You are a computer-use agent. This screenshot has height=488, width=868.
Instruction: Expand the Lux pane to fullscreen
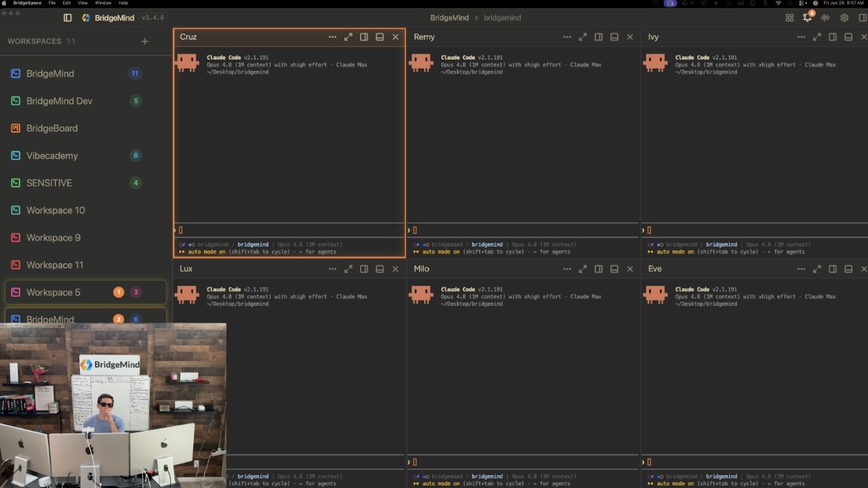click(348, 269)
